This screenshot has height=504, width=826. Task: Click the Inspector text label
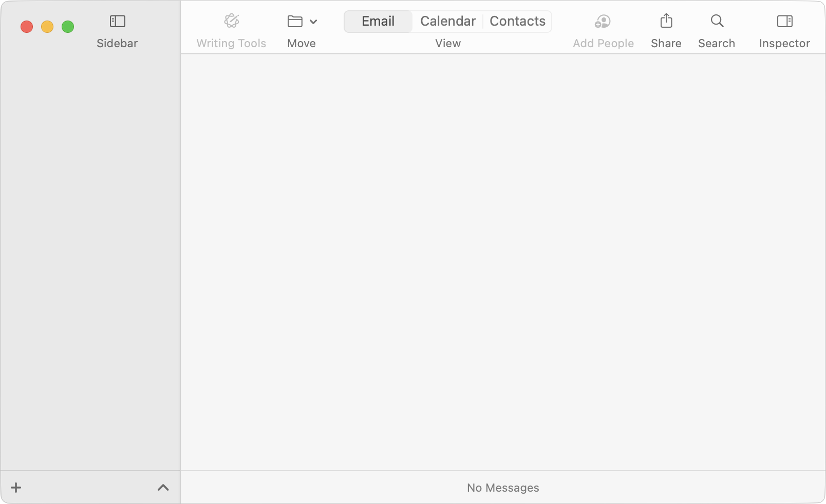(x=784, y=44)
